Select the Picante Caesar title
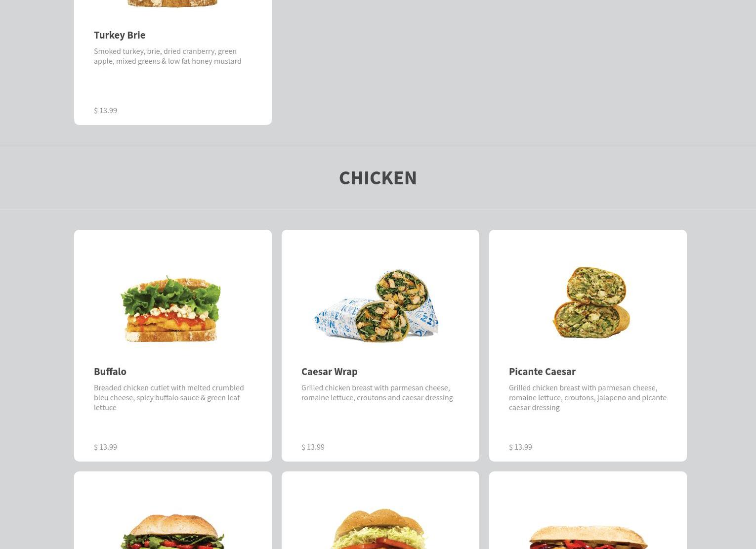Viewport: 756px width, 549px height. 542,371
